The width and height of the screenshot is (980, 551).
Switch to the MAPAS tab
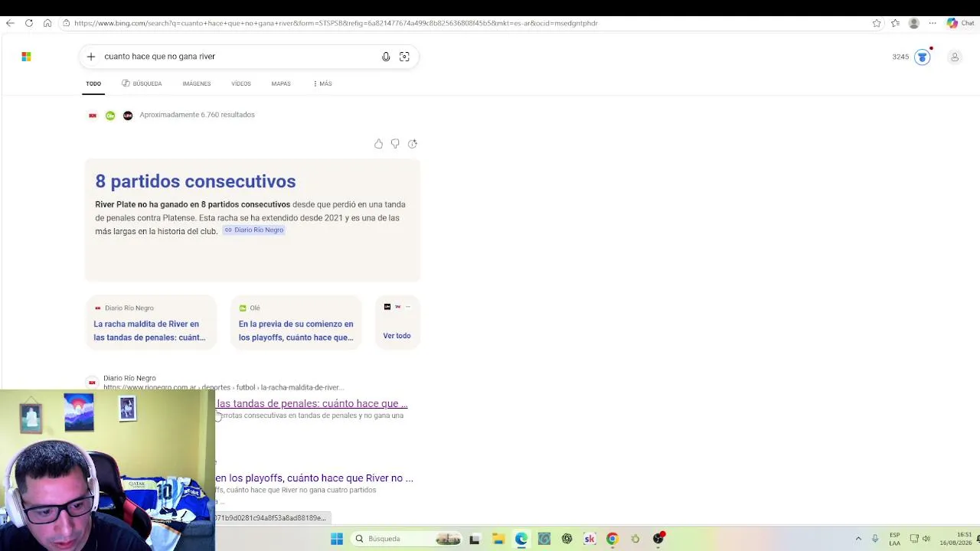click(281, 83)
